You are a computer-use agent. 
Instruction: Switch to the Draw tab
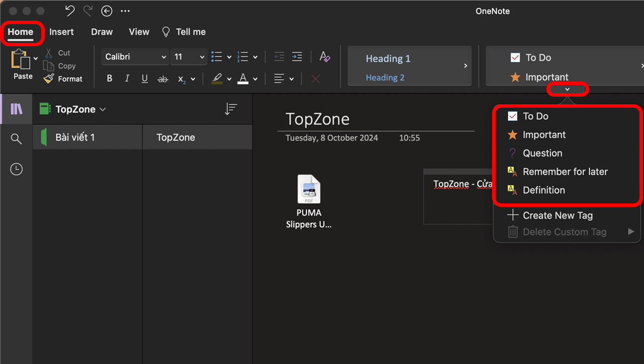tap(102, 32)
